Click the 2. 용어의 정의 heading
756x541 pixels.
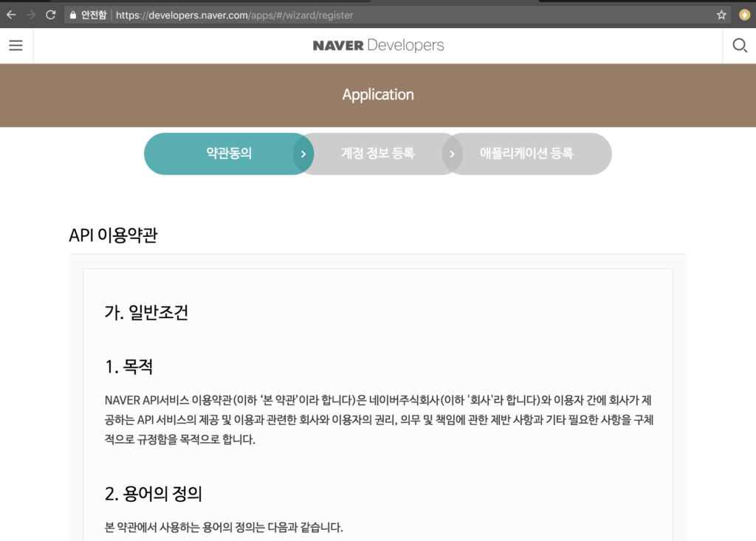154,494
